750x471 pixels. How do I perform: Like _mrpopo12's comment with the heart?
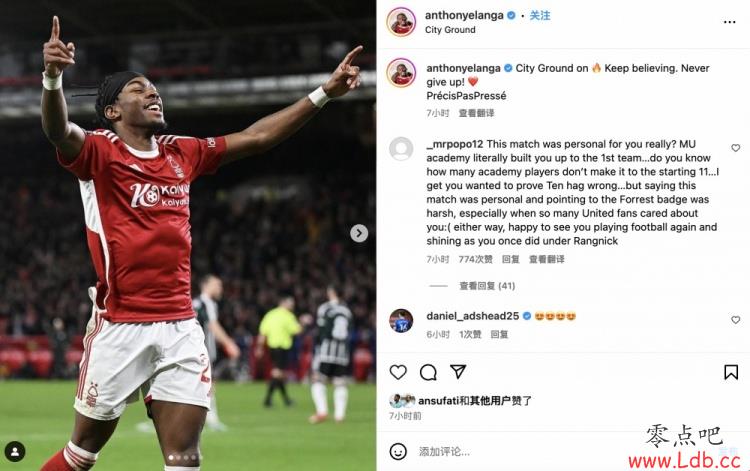pyautogui.click(x=736, y=148)
